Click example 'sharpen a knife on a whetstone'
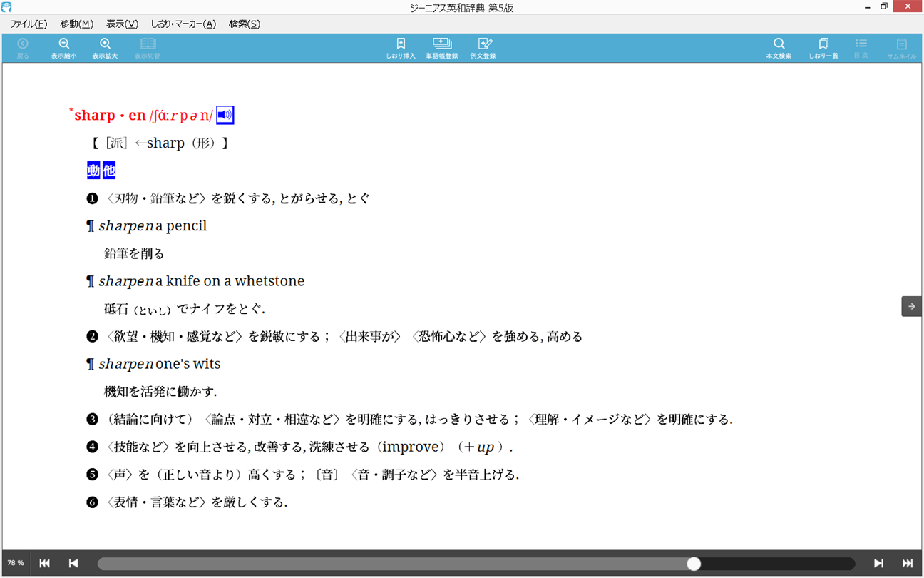Viewport: 924px width, 578px height. pos(201,281)
